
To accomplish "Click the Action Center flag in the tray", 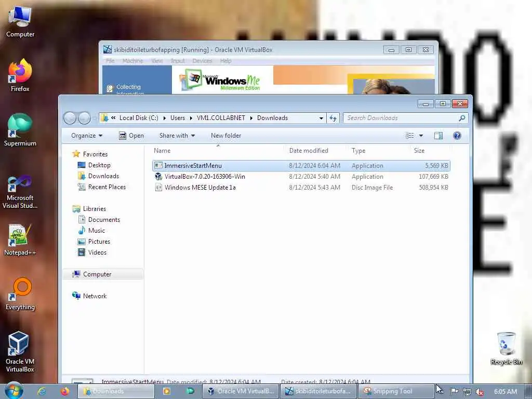I will pos(454,392).
